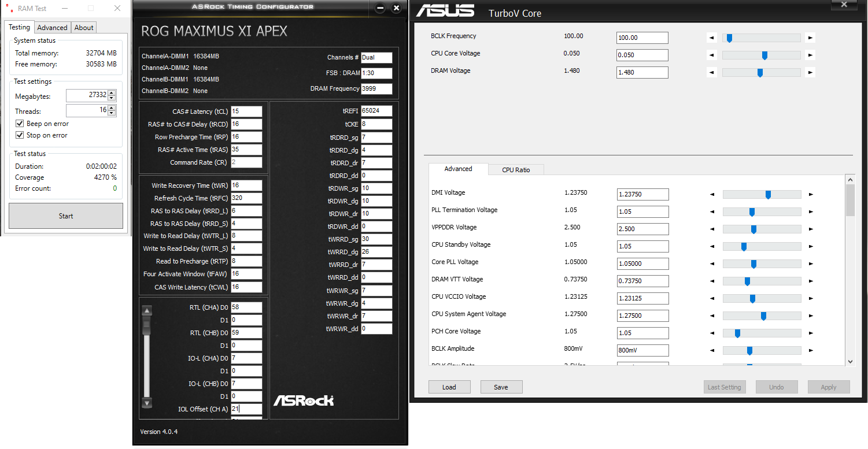Click the DRAM Voltage slider handle
The image size is (868, 449).
(760, 73)
